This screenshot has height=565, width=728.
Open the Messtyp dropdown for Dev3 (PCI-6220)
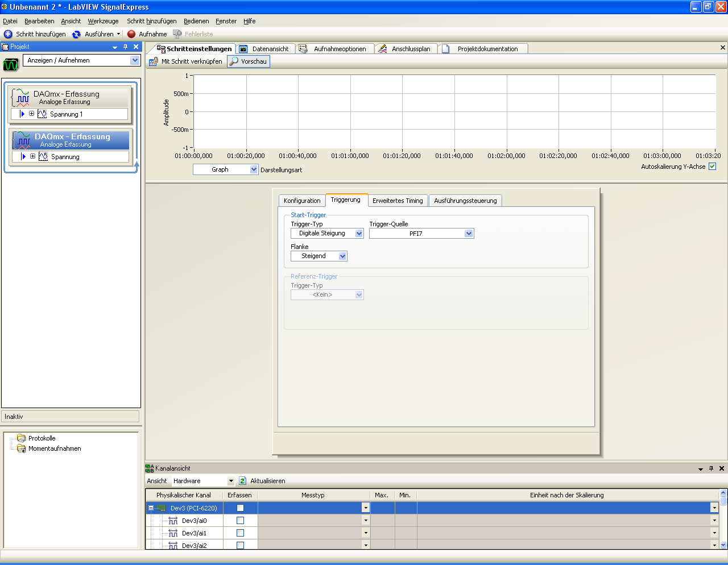[x=366, y=508]
